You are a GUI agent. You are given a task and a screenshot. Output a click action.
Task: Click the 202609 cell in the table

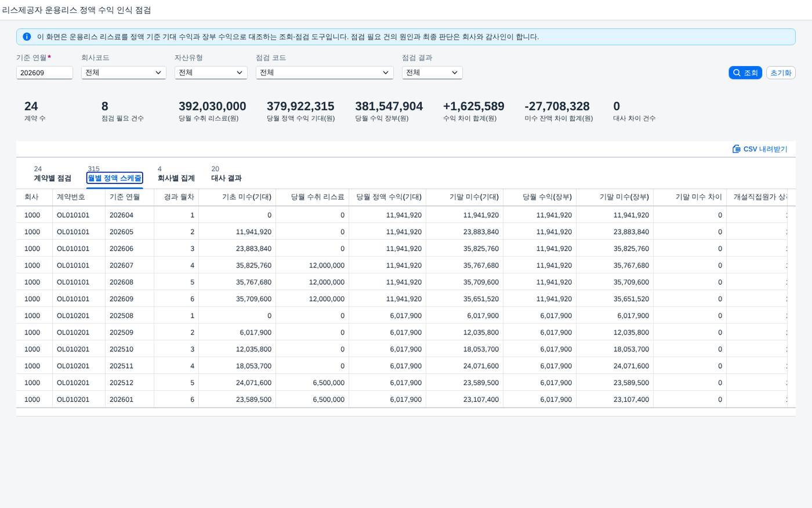click(121, 299)
